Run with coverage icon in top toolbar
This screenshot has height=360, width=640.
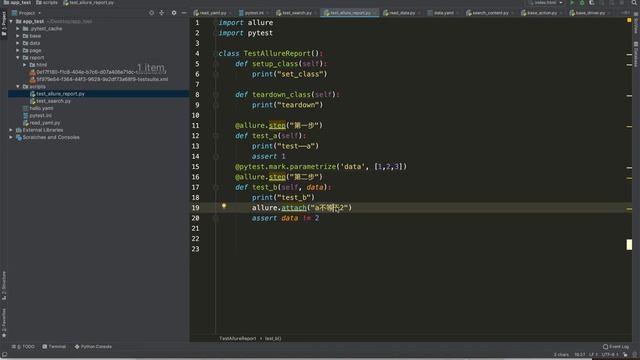click(592, 3)
